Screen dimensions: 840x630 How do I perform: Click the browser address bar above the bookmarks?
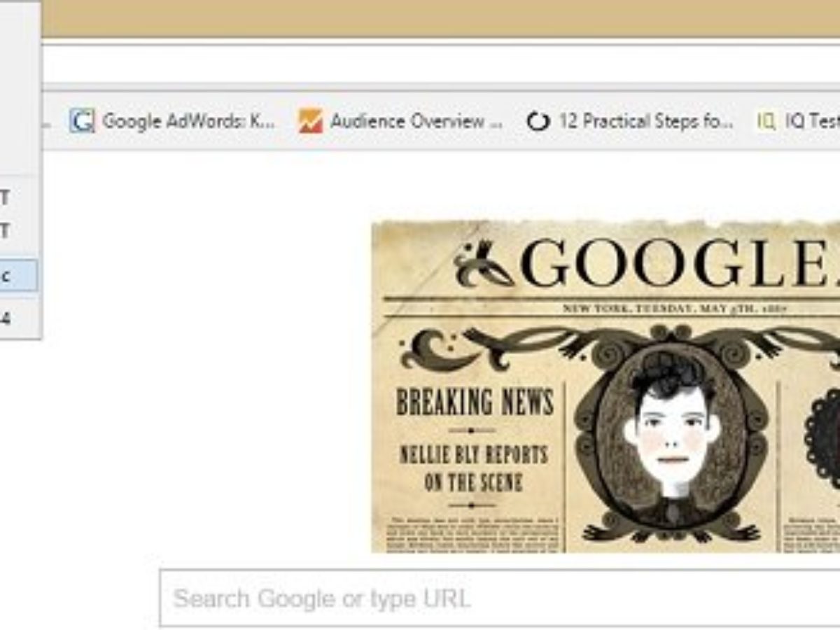(441, 64)
